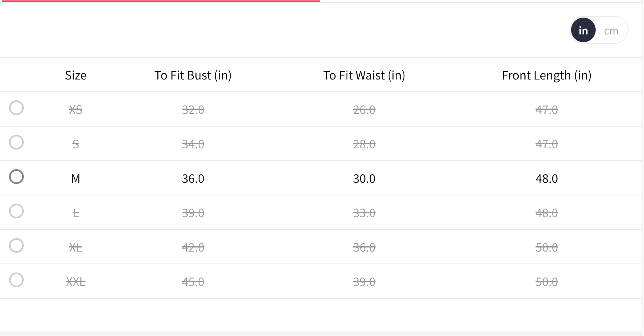Click the To Fit Waist column header
Viewport: 644px width, 336px height.
[364, 75]
